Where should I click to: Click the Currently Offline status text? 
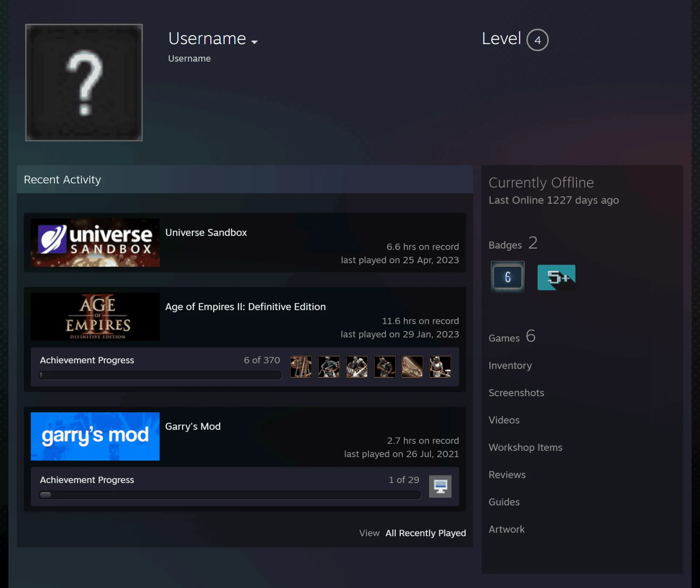pos(541,183)
